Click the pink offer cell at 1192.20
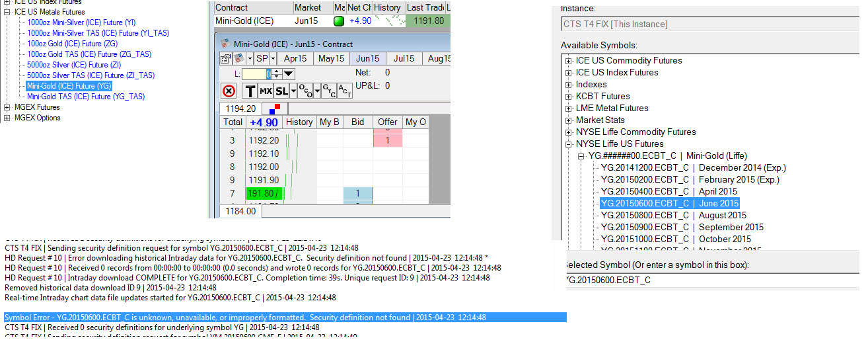 [x=388, y=140]
